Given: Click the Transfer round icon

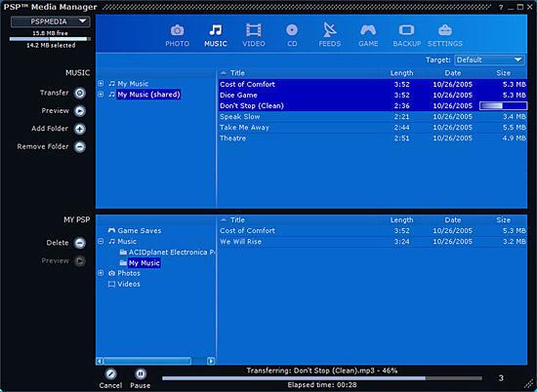Looking at the screenshot, I should 80,93.
